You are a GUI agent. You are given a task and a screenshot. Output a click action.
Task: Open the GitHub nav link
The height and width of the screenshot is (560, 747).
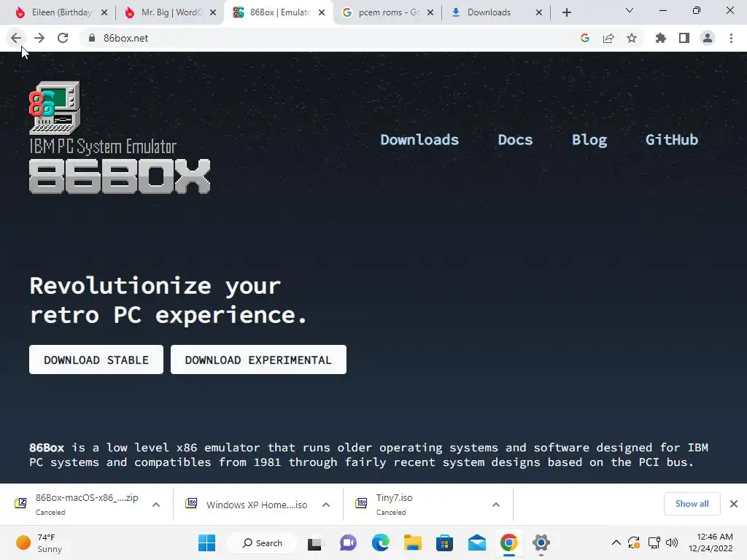(x=672, y=139)
